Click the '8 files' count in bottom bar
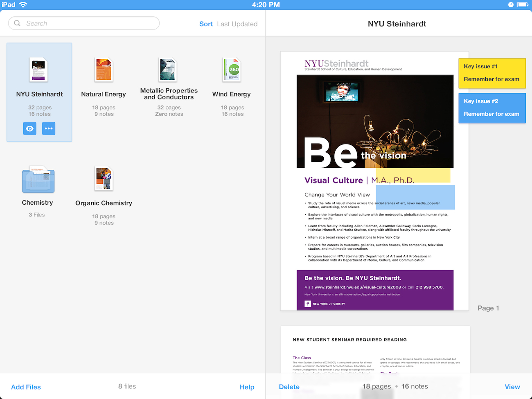532x399 pixels. 127,386
